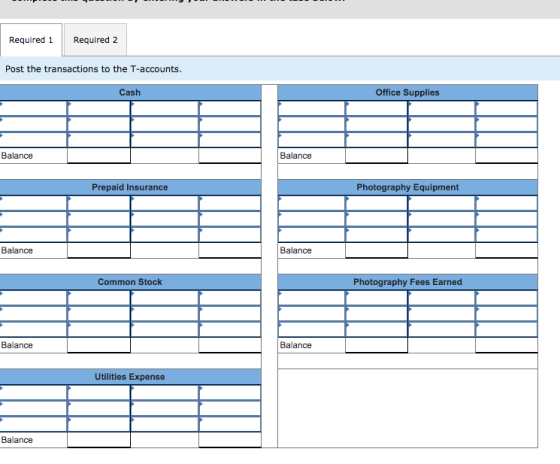The height and width of the screenshot is (464, 560).
Task: Open first-row description dropdown in Cash account
Action: [33, 108]
